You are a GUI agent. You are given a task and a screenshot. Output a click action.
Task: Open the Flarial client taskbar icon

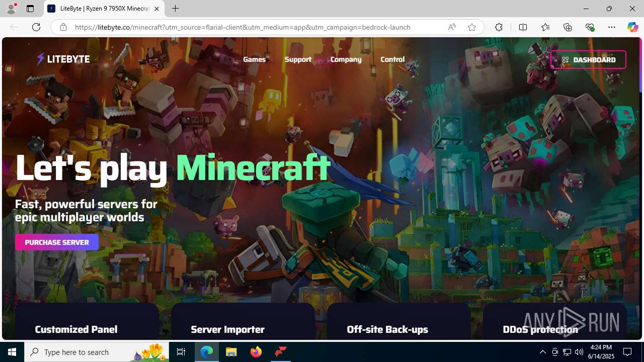coord(280,352)
